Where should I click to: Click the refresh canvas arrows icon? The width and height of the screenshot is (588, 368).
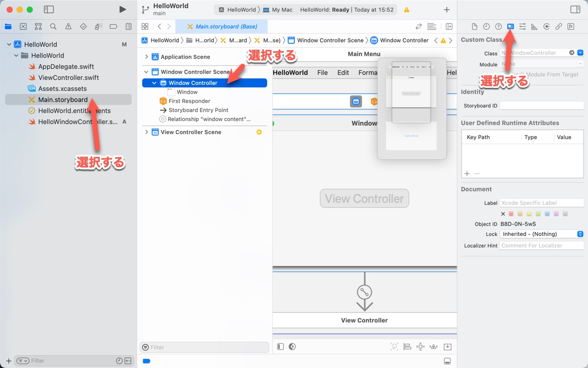click(x=418, y=26)
